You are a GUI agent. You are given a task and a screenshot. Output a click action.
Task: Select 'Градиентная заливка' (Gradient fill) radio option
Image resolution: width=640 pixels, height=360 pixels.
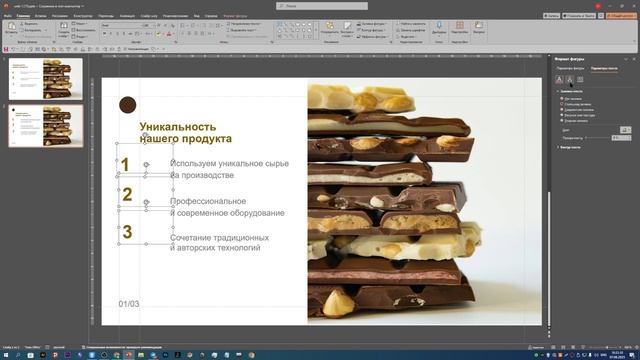tap(562, 110)
